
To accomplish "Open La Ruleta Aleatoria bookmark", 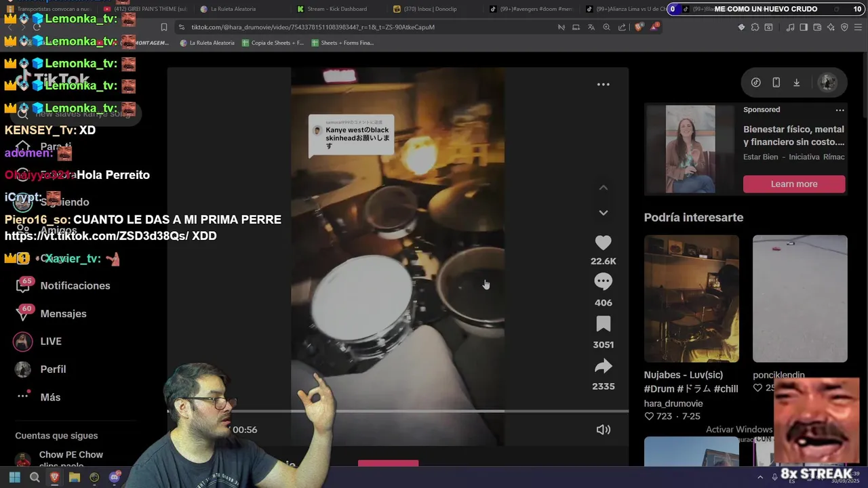I will coord(207,43).
